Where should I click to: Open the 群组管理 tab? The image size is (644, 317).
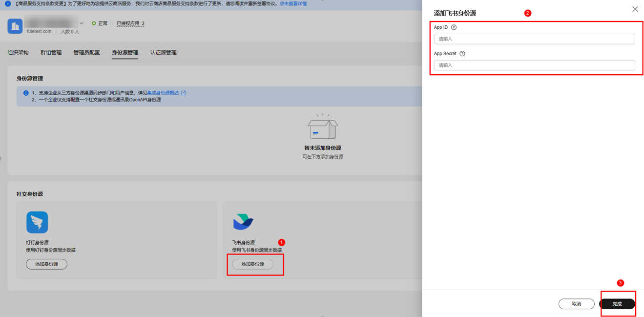pyautogui.click(x=51, y=53)
